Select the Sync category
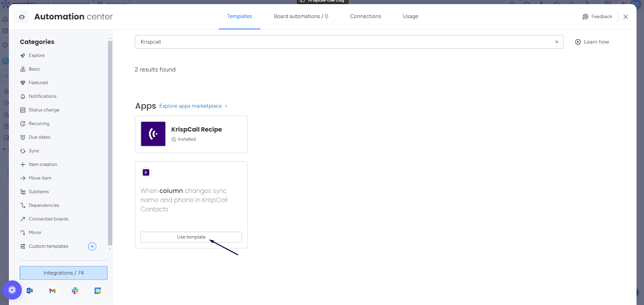 pos(30,151)
